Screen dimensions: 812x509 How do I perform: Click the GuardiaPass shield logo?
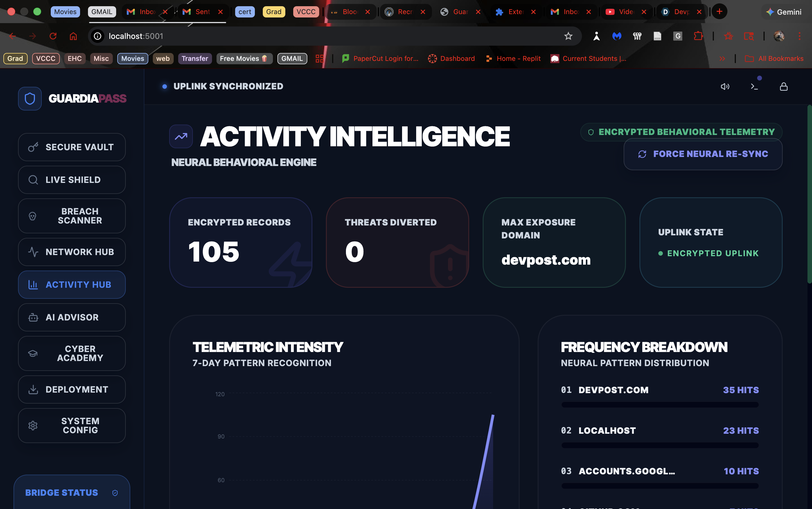click(30, 99)
